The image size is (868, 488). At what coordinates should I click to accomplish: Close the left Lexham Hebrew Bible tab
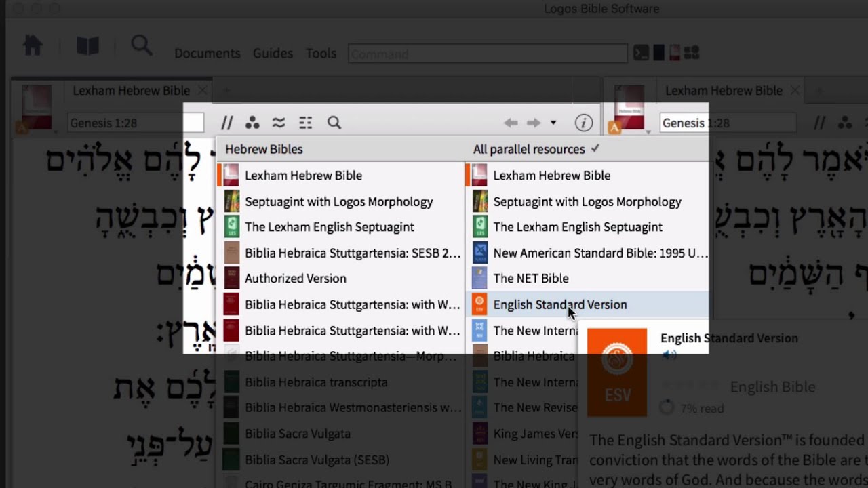[x=202, y=90]
